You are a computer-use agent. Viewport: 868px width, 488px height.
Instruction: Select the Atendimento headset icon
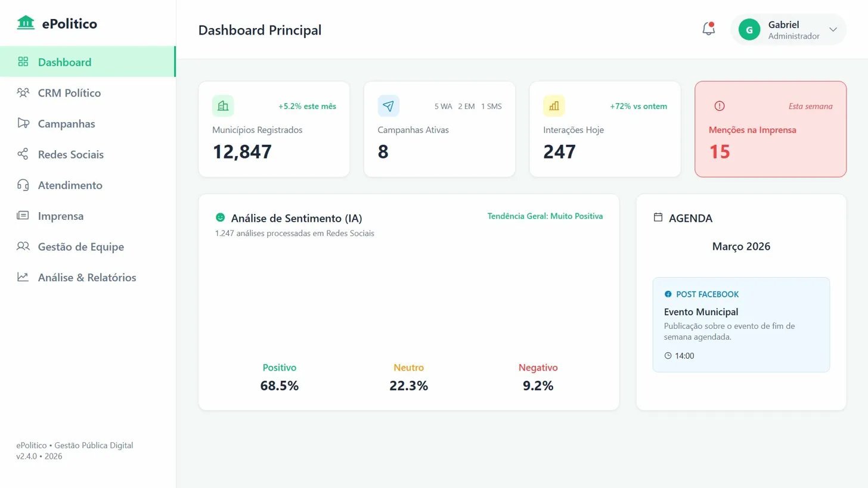click(x=23, y=185)
